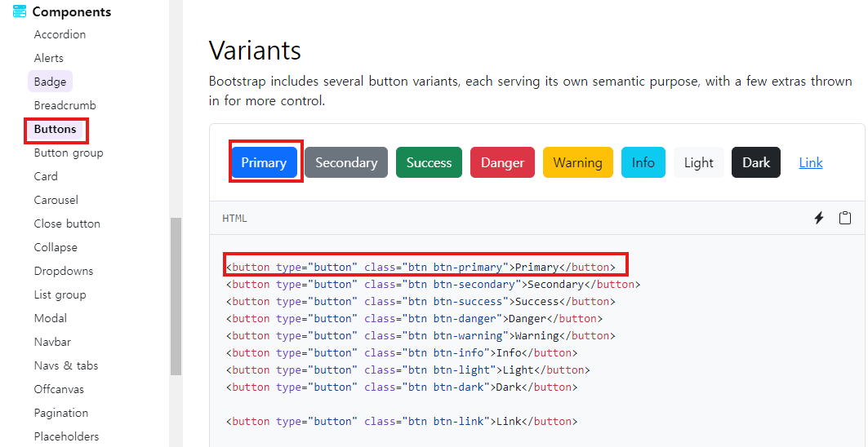
Task: Go to Pagination docs
Action: point(61,414)
